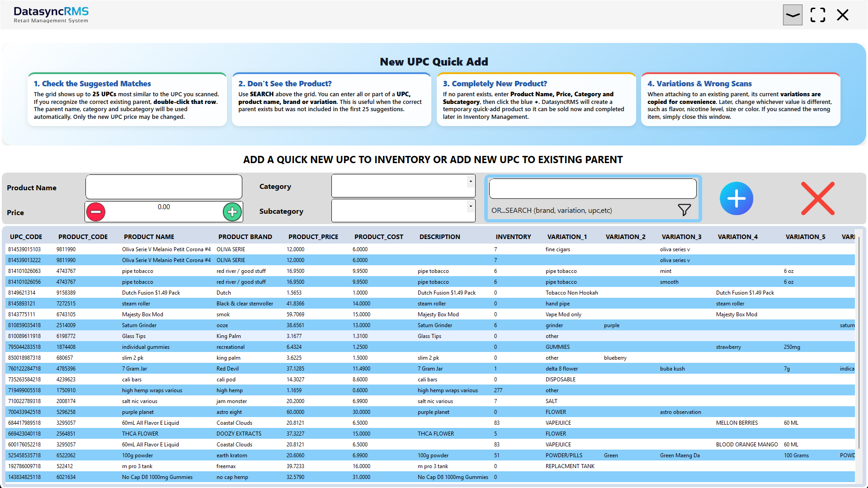The height and width of the screenshot is (488, 868).
Task: Click high hemp wraps various product name
Action: 152,390
